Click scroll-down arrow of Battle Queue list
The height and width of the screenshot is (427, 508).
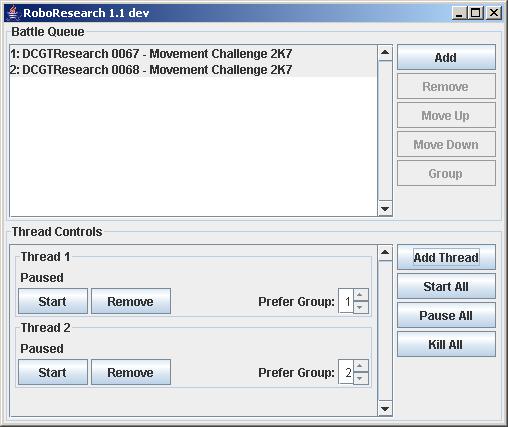(385, 209)
